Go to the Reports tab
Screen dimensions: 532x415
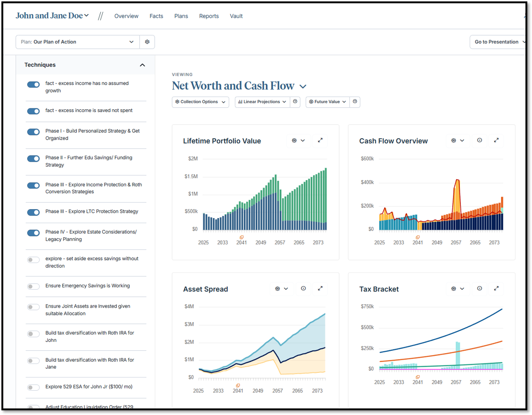pos(209,16)
